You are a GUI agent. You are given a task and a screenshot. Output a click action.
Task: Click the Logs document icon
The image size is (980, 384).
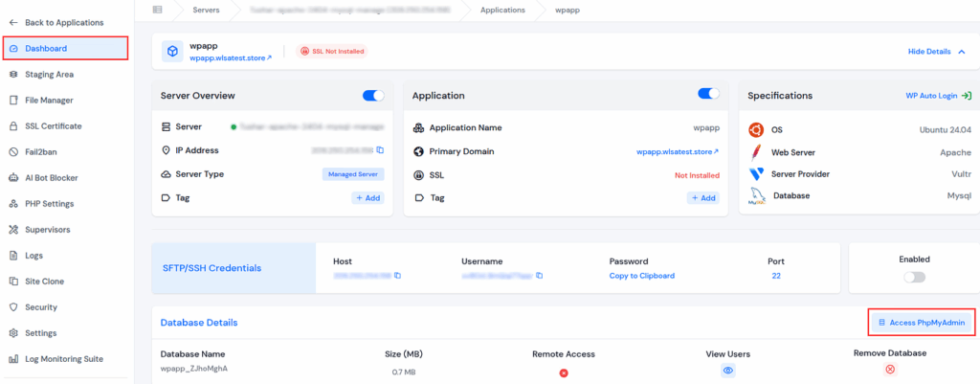point(13,255)
